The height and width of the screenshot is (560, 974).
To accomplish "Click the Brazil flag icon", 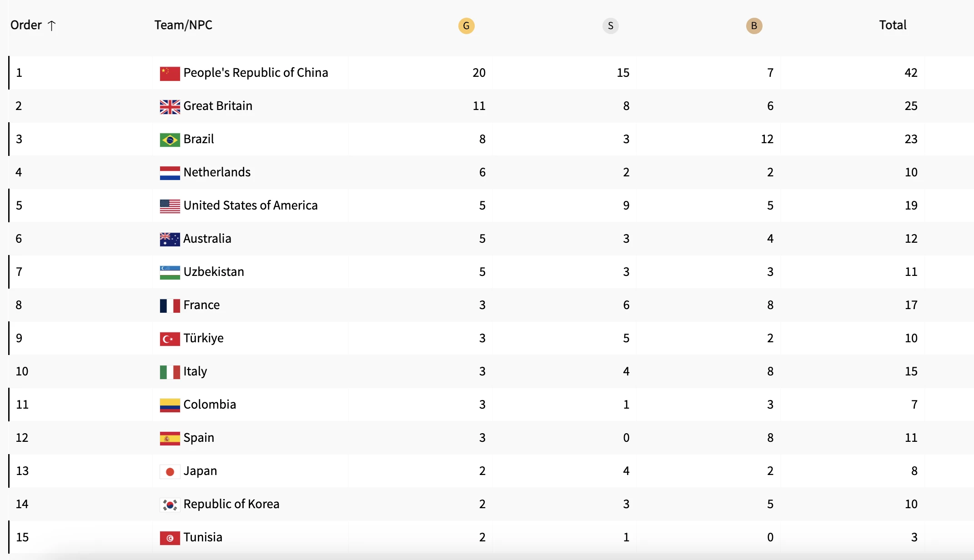I will click(x=170, y=140).
